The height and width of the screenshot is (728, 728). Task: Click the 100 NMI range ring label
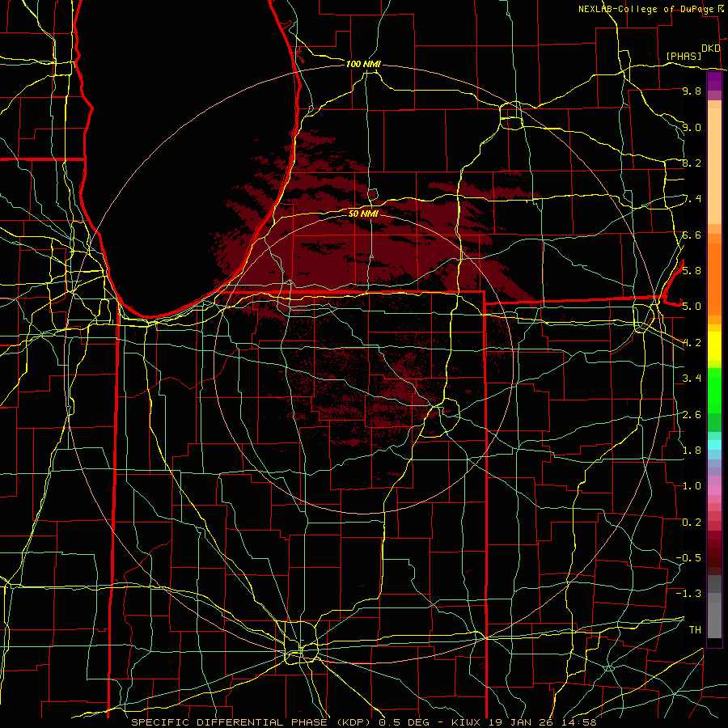click(x=363, y=64)
